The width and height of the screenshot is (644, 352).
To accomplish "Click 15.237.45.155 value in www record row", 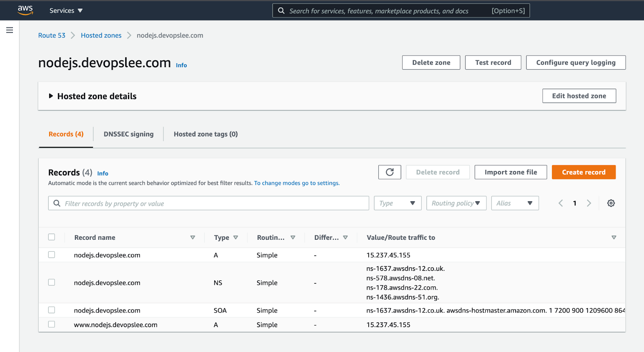I will [x=388, y=325].
